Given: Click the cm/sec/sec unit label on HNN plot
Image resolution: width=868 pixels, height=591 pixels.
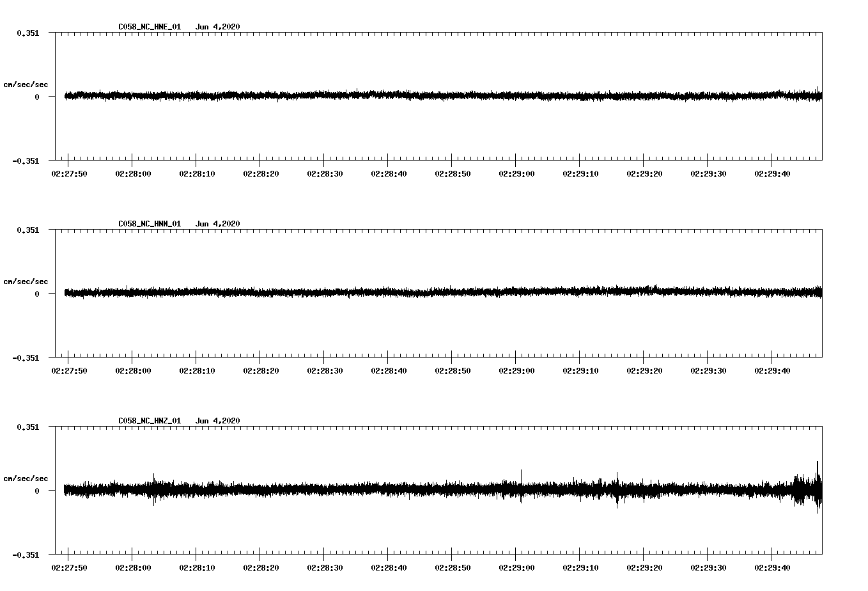Looking at the screenshot, I should tap(26, 281).
